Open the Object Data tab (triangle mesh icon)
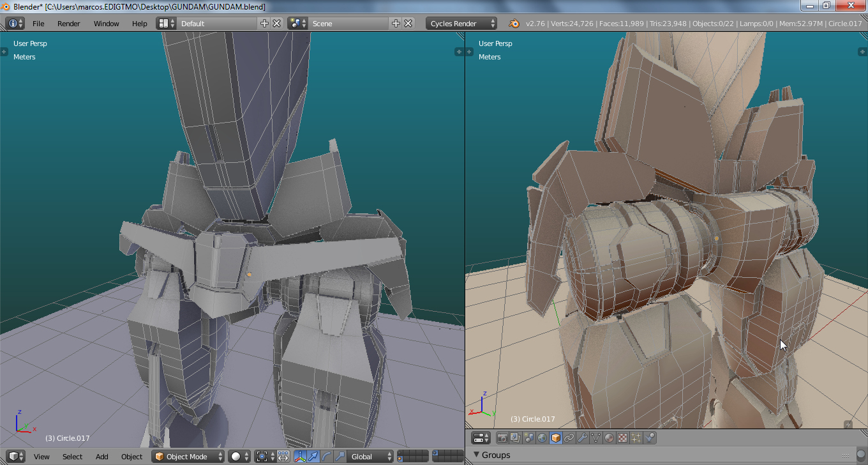The height and width of the screenshot is (465, 868). pos(596,438)
